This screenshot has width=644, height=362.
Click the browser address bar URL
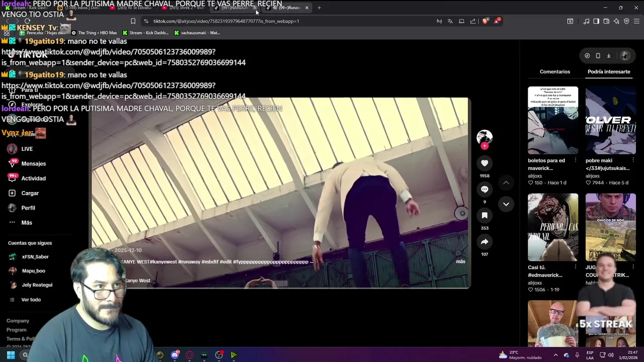pyautogui.click(x=226, y=21)
